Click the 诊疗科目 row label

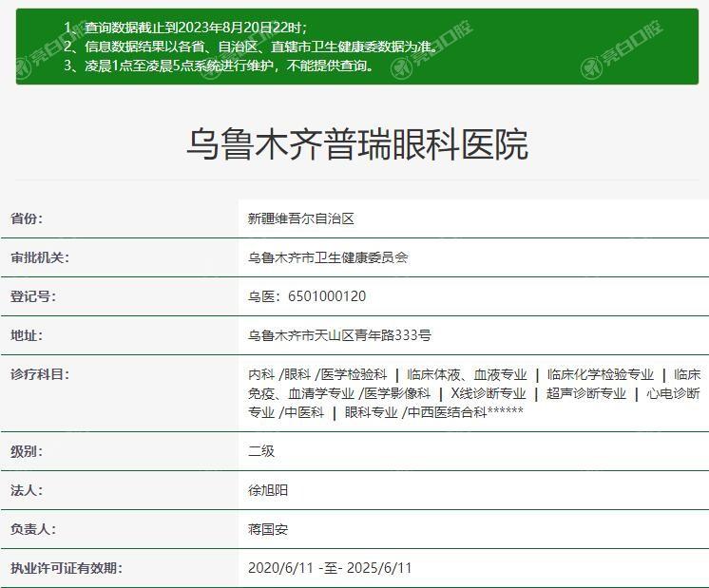(40, 374)
